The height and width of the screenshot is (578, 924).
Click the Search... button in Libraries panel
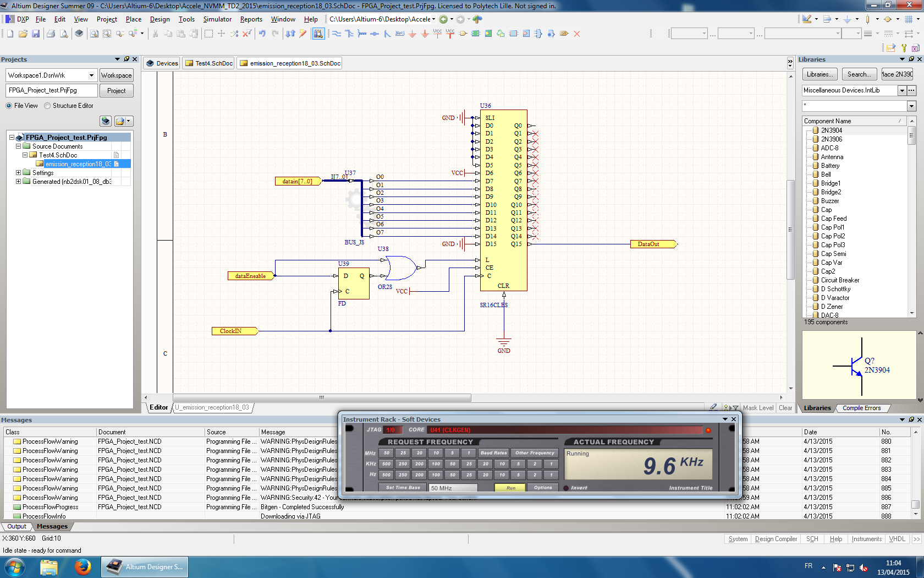[x=859, y=74]
